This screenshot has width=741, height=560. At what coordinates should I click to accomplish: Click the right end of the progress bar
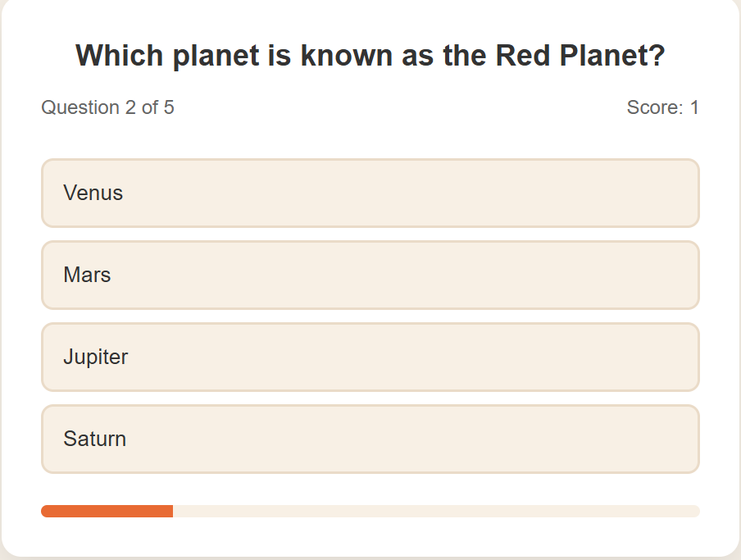coord(693,512)
